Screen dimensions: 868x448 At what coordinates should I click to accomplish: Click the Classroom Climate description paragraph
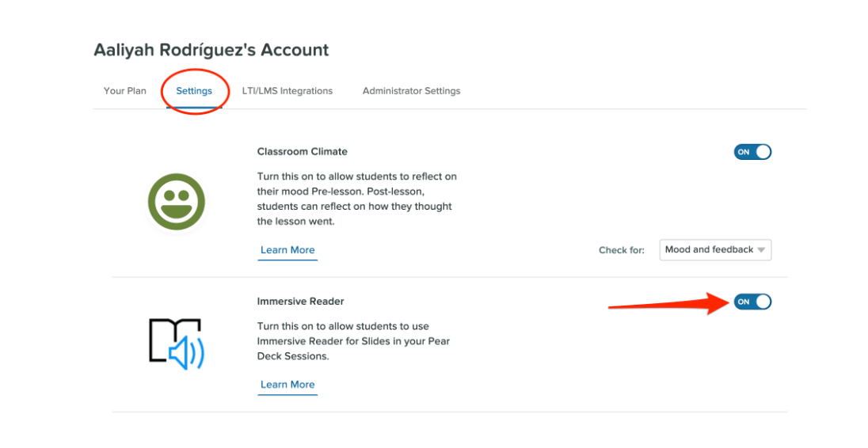coord(357,199)
